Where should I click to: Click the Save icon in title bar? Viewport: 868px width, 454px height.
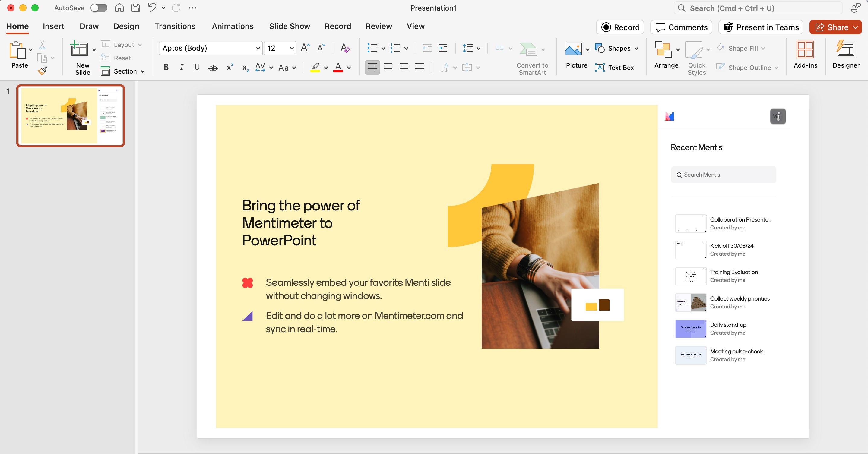point(135,8)
